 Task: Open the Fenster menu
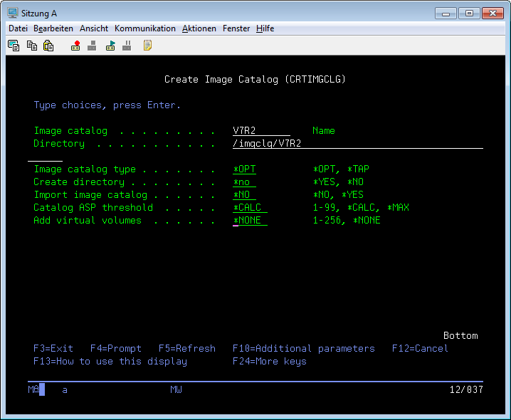pos(236,28)
